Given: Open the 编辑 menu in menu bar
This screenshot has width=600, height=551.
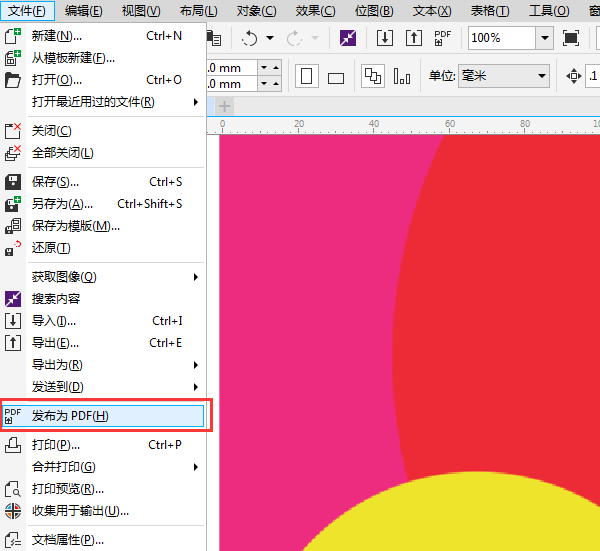Looking at the screenshot, I should click(83, 11).
